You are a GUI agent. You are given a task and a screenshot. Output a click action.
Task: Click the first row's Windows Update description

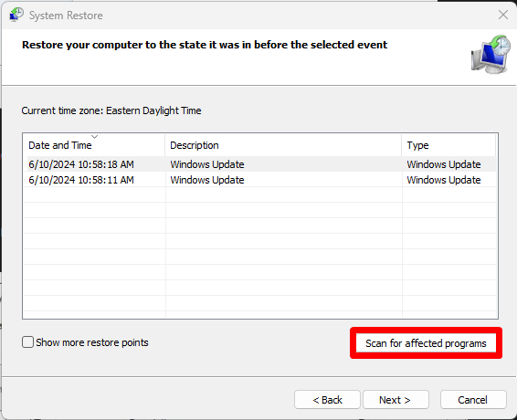pyautogui.click(x=207, y=164)
